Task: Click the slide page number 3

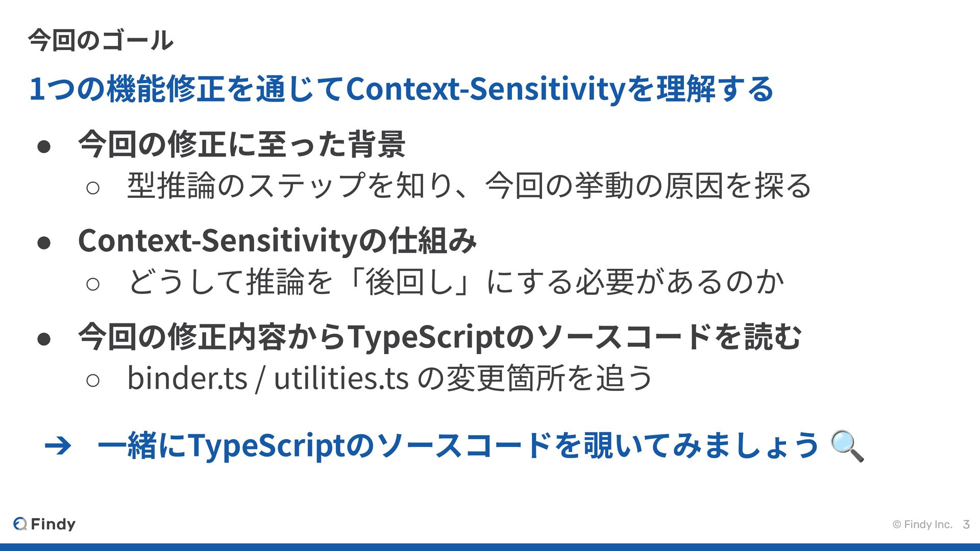Action: click(966, 524)
